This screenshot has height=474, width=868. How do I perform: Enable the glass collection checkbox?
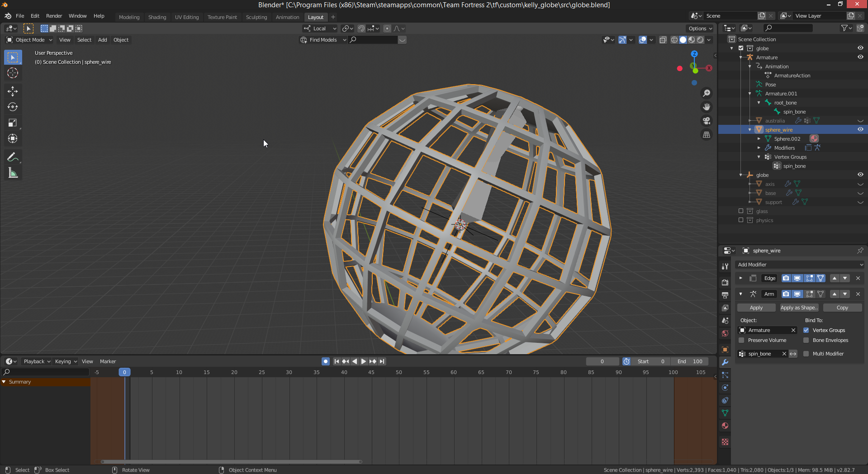[x=741, y=211]
